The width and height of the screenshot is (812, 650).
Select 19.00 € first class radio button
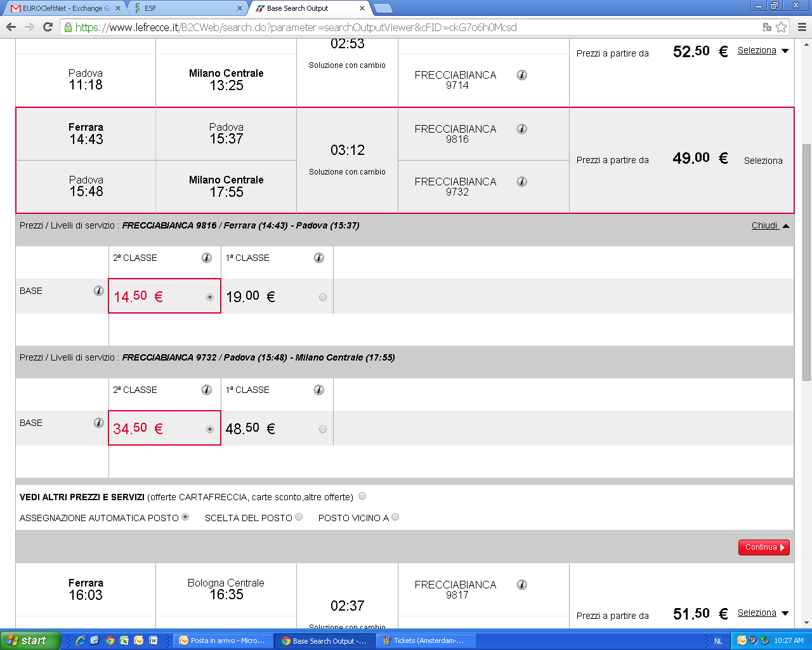click(x=323, y=297)
